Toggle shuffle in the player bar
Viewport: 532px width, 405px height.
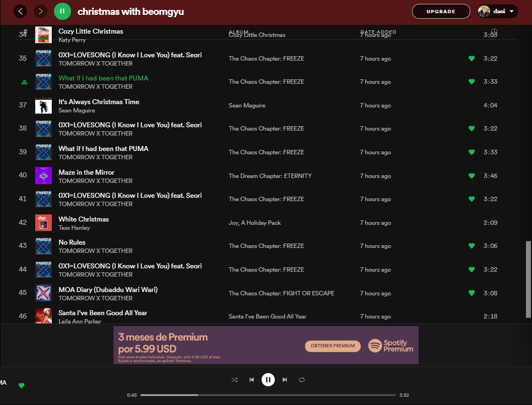coord(235,380)
